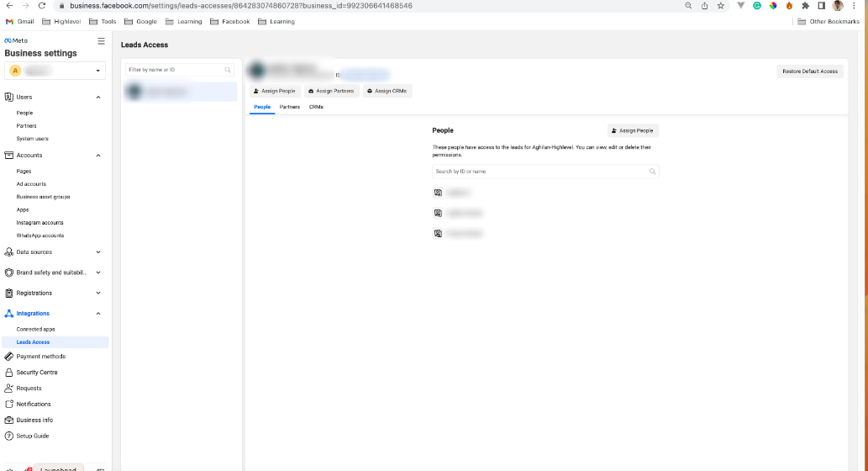Open the Highlevel bookmarks folder
868x471 pixels.
point(61,22)
